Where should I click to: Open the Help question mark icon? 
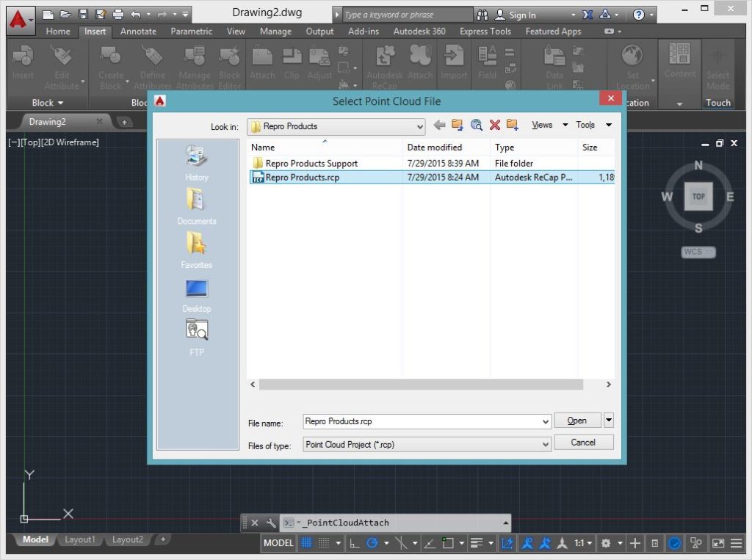[638, 15]
